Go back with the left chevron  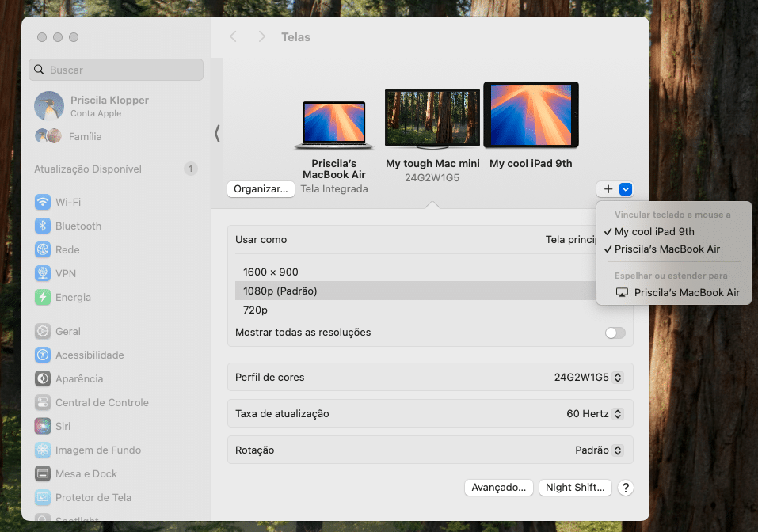coord(233,36)
